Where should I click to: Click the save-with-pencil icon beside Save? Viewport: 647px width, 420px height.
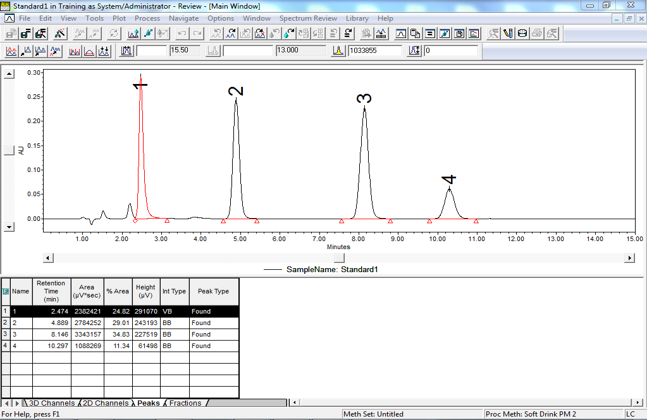(41, 33)
